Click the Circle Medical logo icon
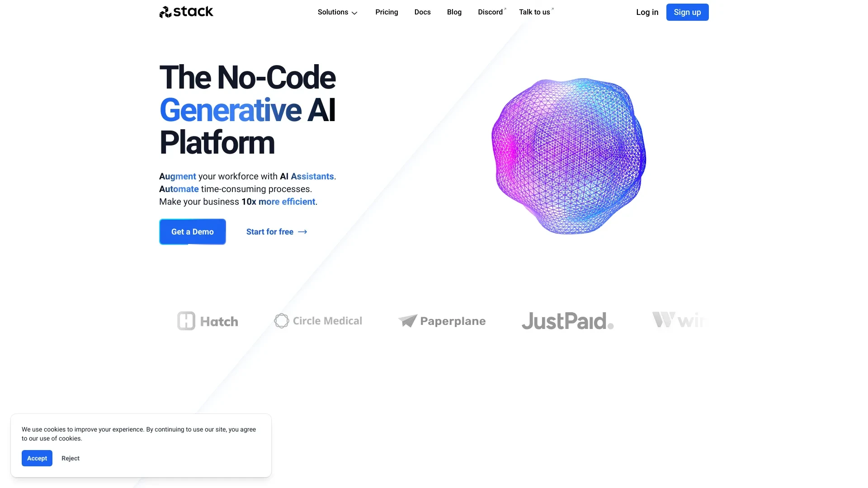Screen dimensions: 868x488 click(280, 320)
